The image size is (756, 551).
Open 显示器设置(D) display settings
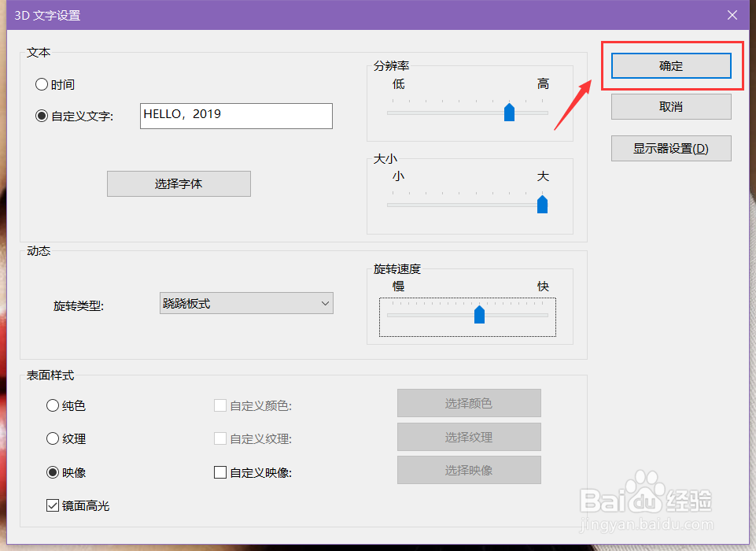671,148
